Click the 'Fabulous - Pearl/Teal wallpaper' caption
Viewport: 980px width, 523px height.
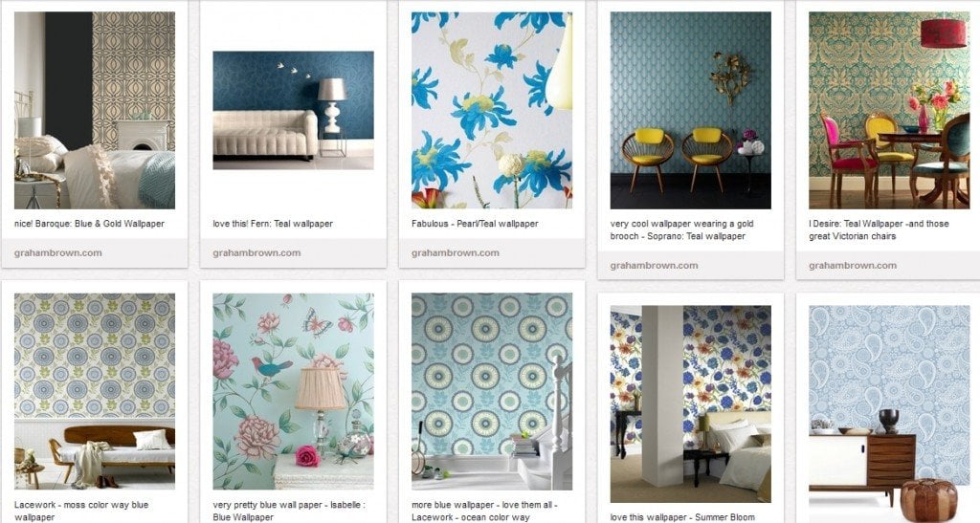pos(475,224)
